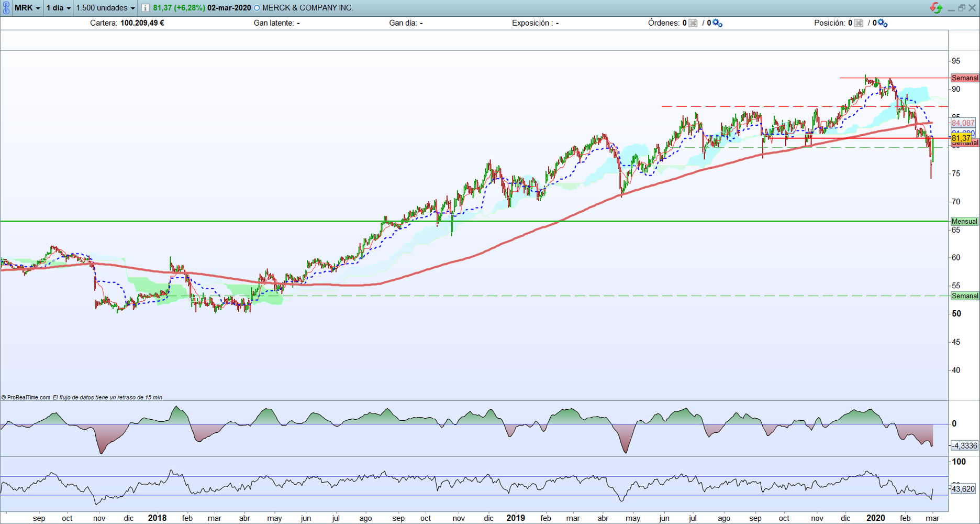Click the -4,3336 oscillator value label

(x=964, y=446)
